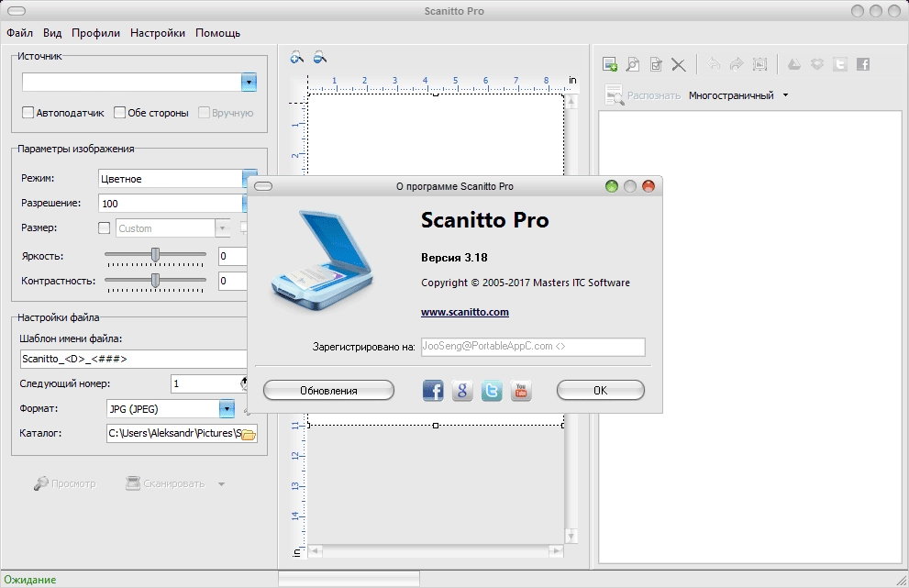Click the zoom out magnifier above the preview
The width and height of the screenshot is (909, 588).
tap(319, 57)
